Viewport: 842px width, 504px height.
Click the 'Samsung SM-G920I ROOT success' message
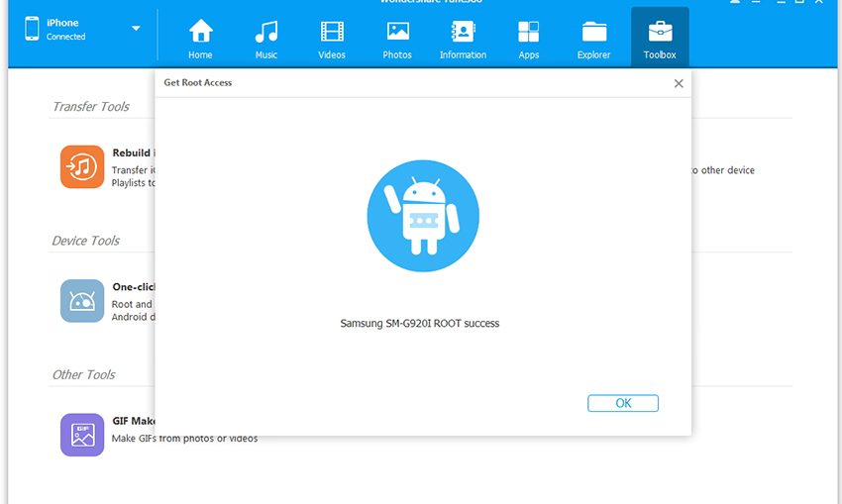click(x=420, y=323)
